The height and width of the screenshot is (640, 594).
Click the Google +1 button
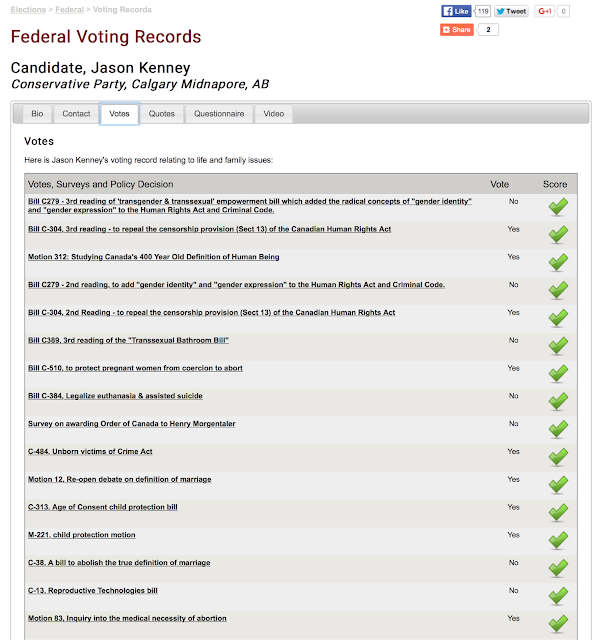545,11
